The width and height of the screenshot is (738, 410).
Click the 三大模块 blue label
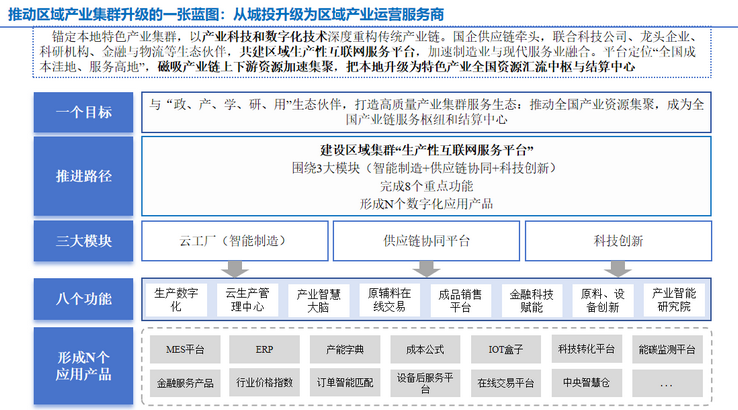pyautogui.click(x=84, y=241)
